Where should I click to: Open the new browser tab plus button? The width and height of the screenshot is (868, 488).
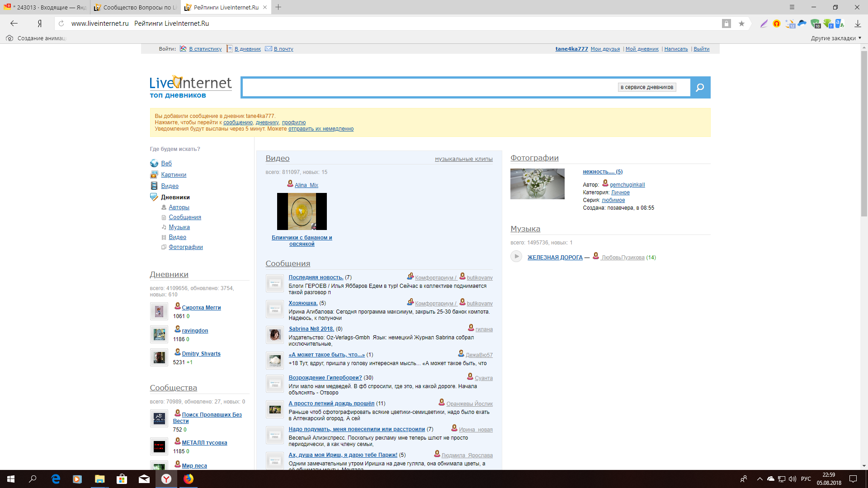278,7
